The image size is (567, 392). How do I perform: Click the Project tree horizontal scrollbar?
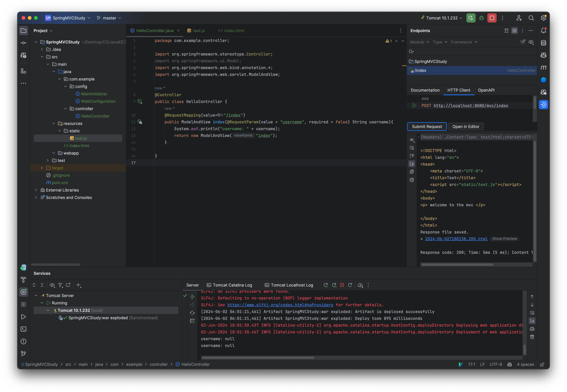[x=56, y=264]
